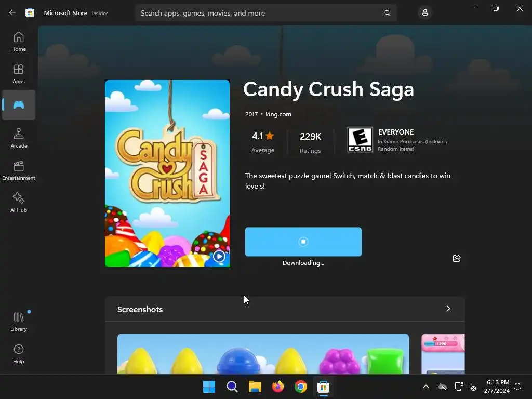Open Help in the sidebar
The height and width of the screenshot is (399, 532).
click(19, 354)
